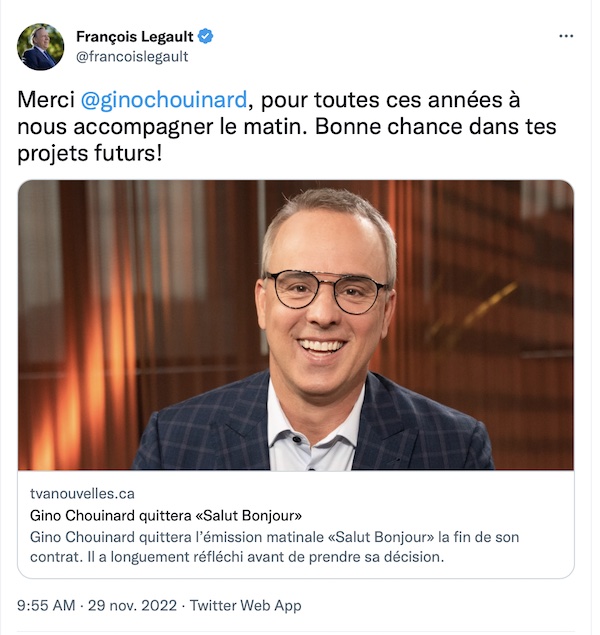Viewport: 600px width, 635px height.
Task: Open the Gino Chouinard article card photo
Action: point(296,325)
